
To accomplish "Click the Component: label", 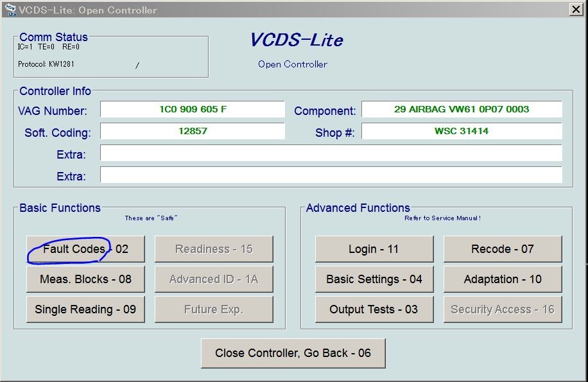I will point(325,111).
